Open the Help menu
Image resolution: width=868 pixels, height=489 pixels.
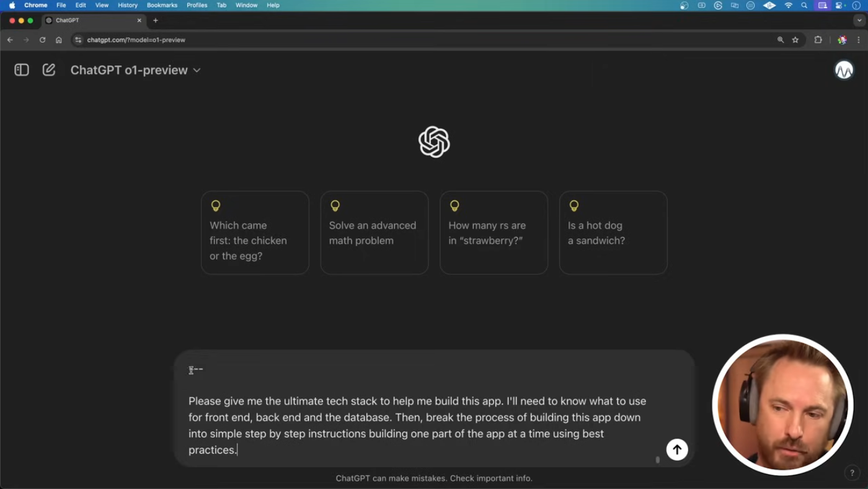click(273, 5)
